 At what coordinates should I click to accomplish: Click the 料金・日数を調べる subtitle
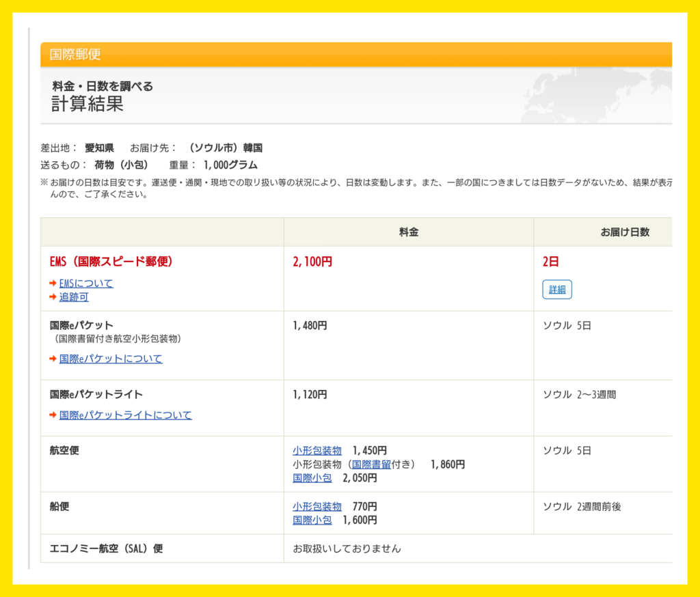click(x=103, y=86)
